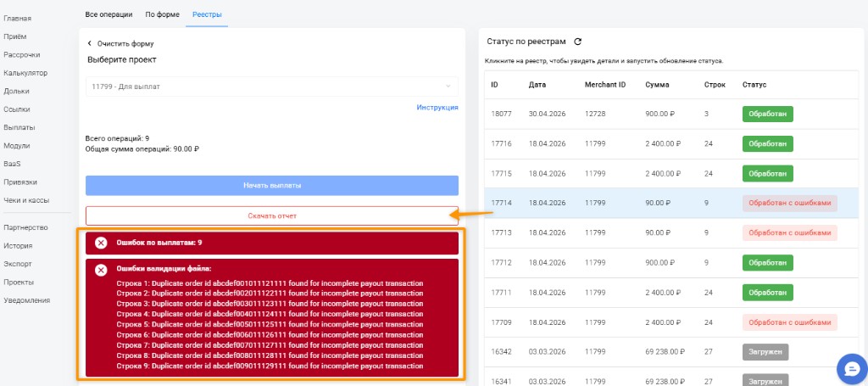Select registry ID 17712 cell
Image resolution: width=868 pixels, height=386 pixels.
point(501,262)
